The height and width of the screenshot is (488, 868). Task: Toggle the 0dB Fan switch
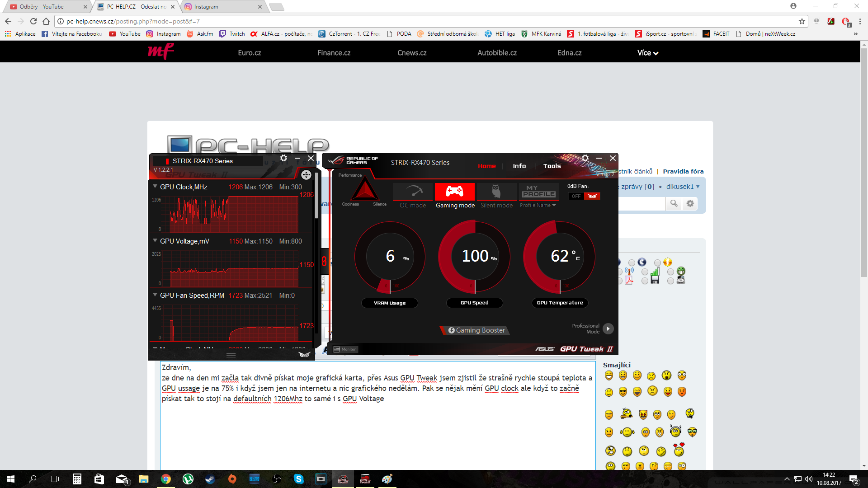tap(584, 196)
